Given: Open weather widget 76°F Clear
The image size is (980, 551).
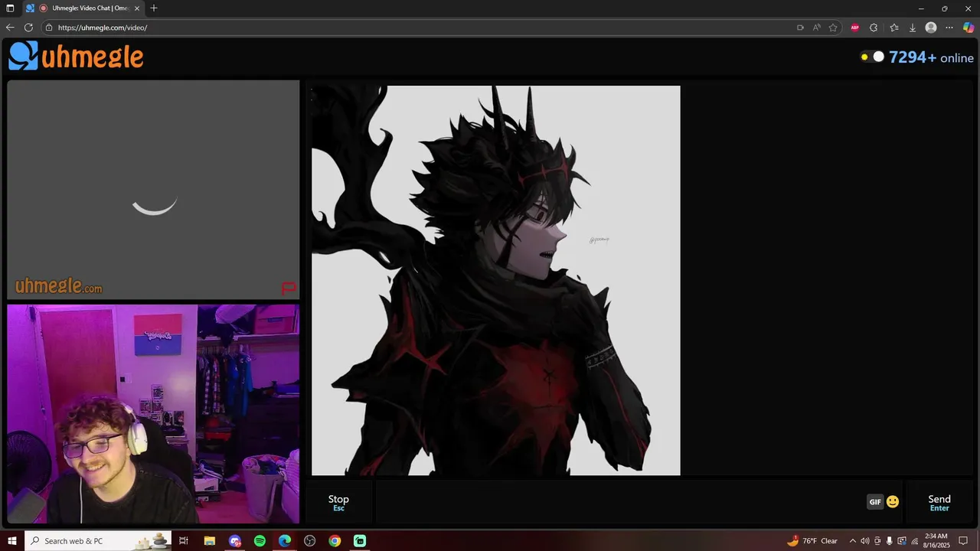Looking at the screenshot, I should tap(812, 541).
